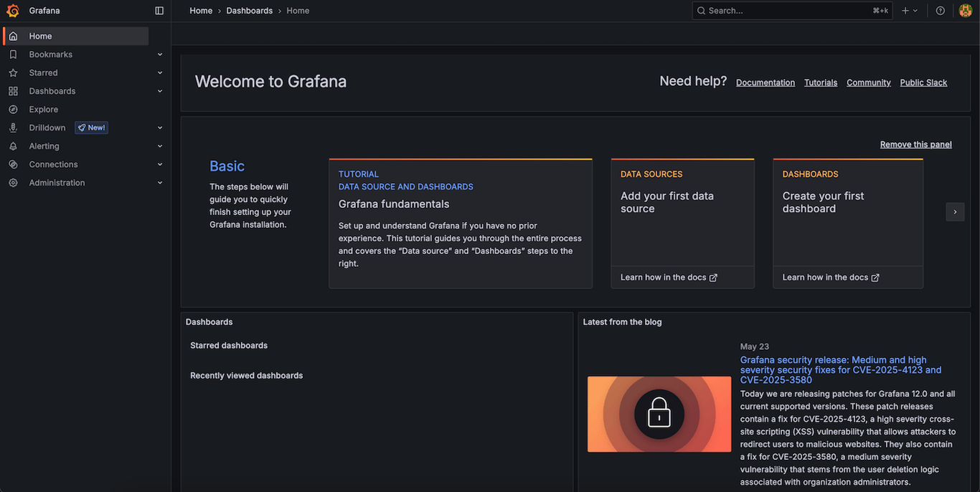Expand the Alerting section chevron

point(159,146)
